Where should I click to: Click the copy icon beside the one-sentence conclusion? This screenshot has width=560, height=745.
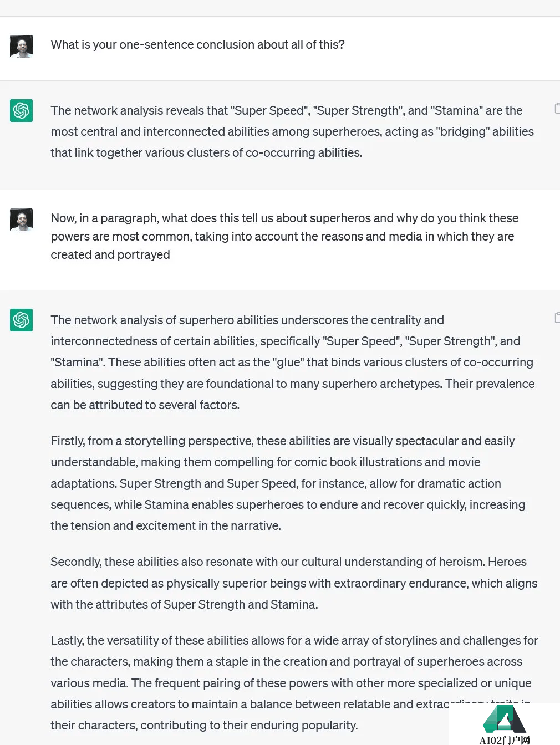coord(557,108)
